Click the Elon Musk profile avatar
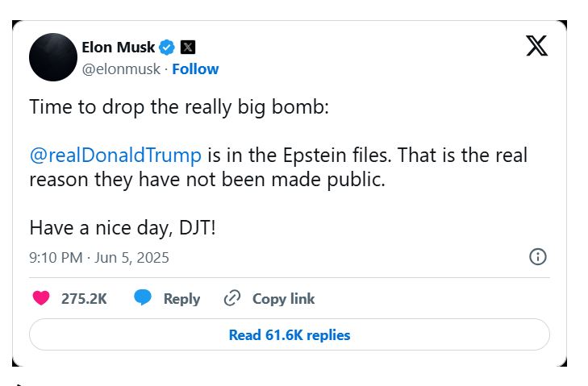 (x=53, y=57)
